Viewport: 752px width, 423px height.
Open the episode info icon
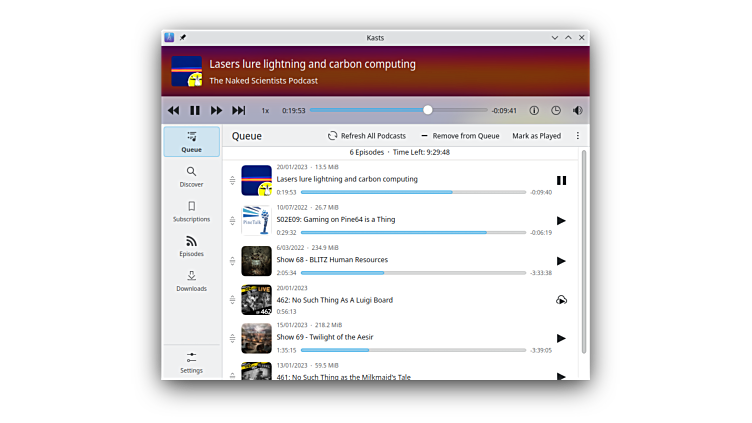[534, 110]
